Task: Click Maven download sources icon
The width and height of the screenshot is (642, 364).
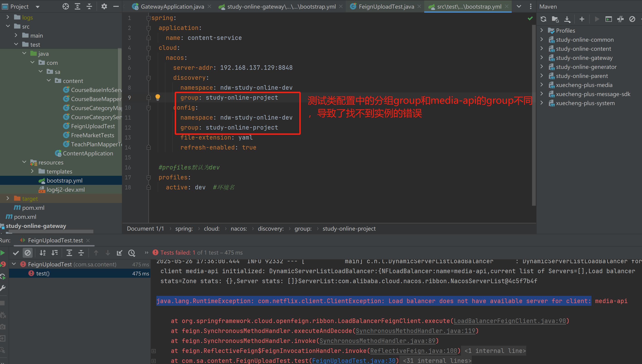Action: click(567, 19)
